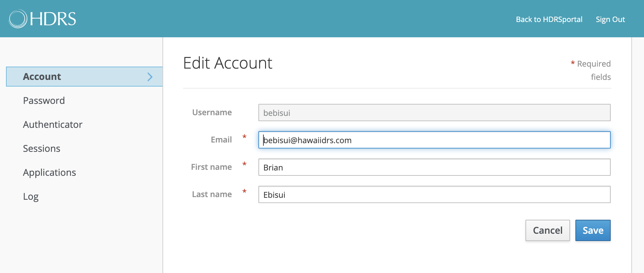Click the HDRS logo
The height and width of the screenshot is (273, 644).
coord(43,19)
